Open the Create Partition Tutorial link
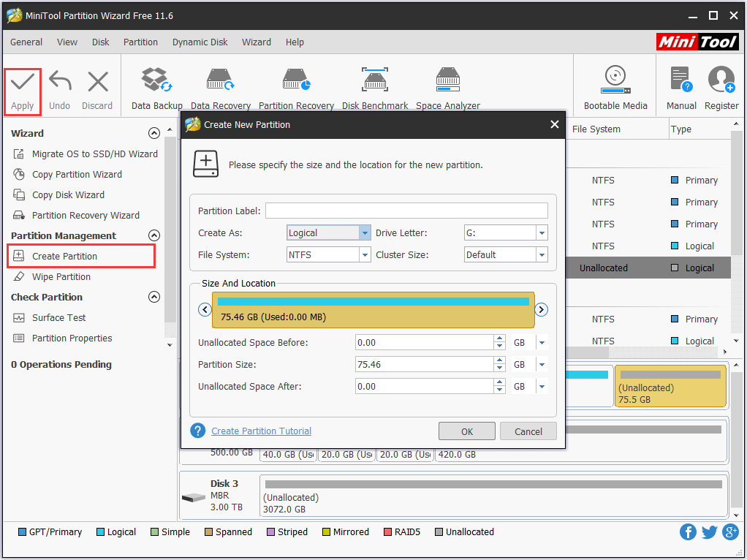This screenshot has height=560, width=747. [261, 431]
